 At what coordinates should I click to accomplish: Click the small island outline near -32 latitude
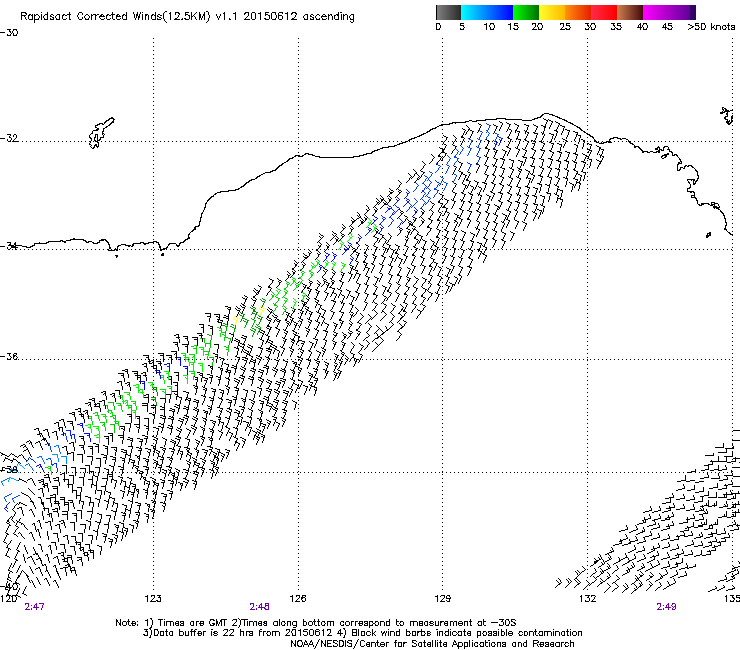101,133
